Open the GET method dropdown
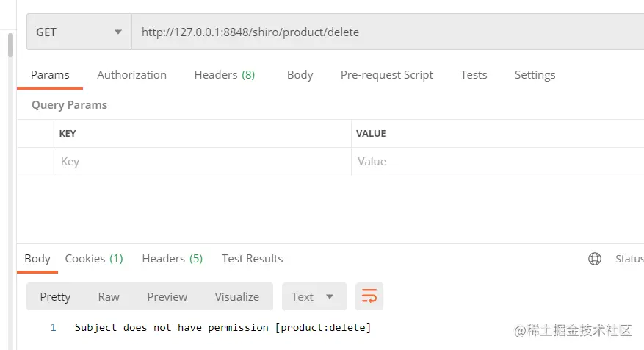644x350 pixels. 79,32
